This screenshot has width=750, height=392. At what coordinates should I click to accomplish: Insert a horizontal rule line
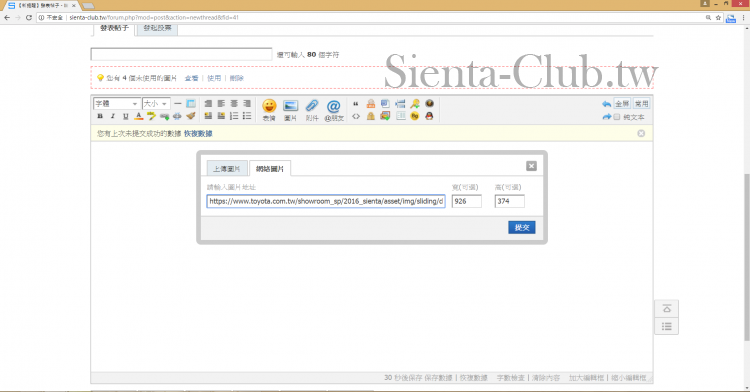178,104
